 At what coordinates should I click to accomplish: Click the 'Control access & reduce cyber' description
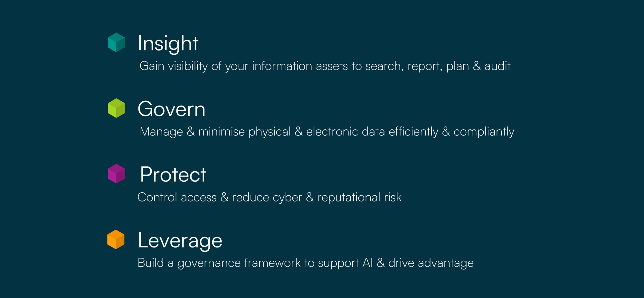(x=270, y=198)
